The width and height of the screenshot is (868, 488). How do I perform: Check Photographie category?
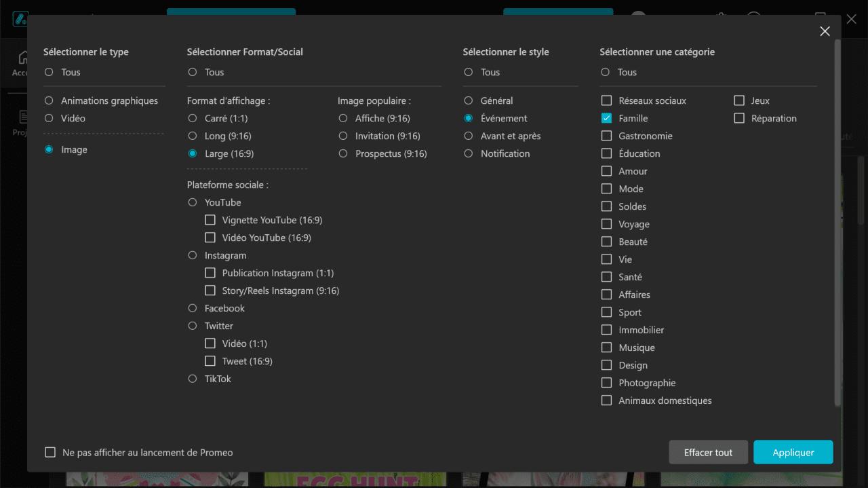(x=607, y=383)
